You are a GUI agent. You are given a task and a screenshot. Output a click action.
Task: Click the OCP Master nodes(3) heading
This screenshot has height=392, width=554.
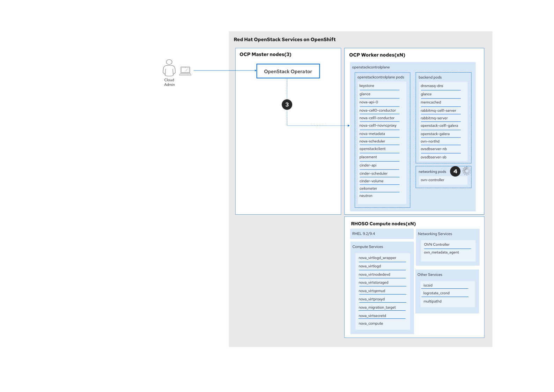tap(265, 54)
